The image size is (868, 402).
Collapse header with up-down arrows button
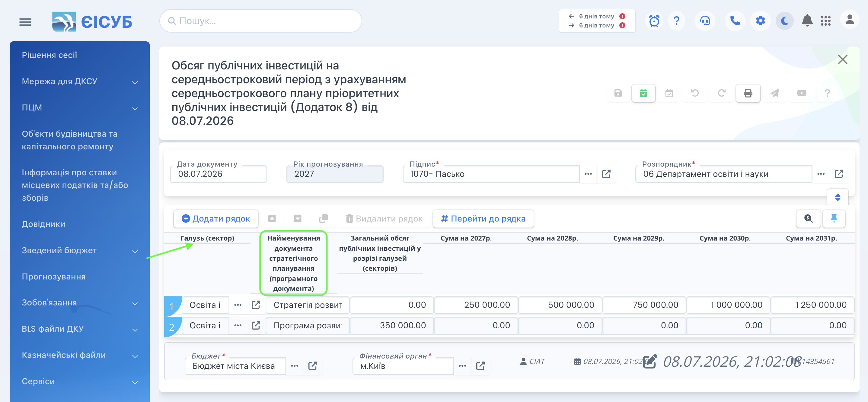point(837,197)
